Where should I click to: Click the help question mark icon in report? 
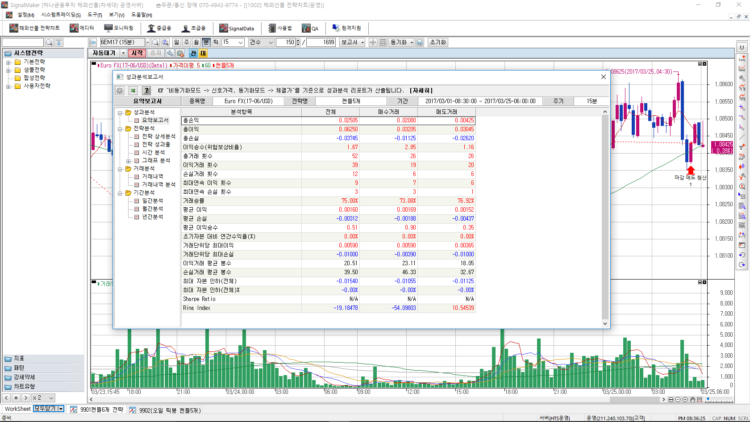click(x=146, y=89)
